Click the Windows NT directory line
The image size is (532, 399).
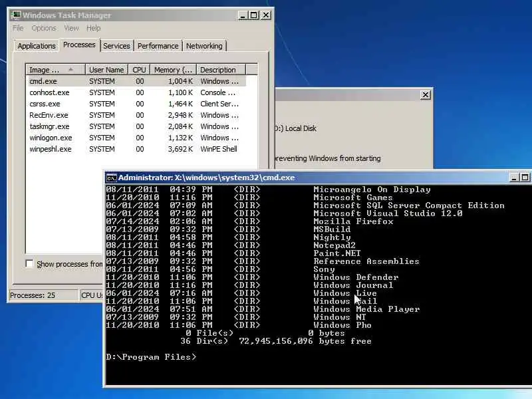(236, 317)
